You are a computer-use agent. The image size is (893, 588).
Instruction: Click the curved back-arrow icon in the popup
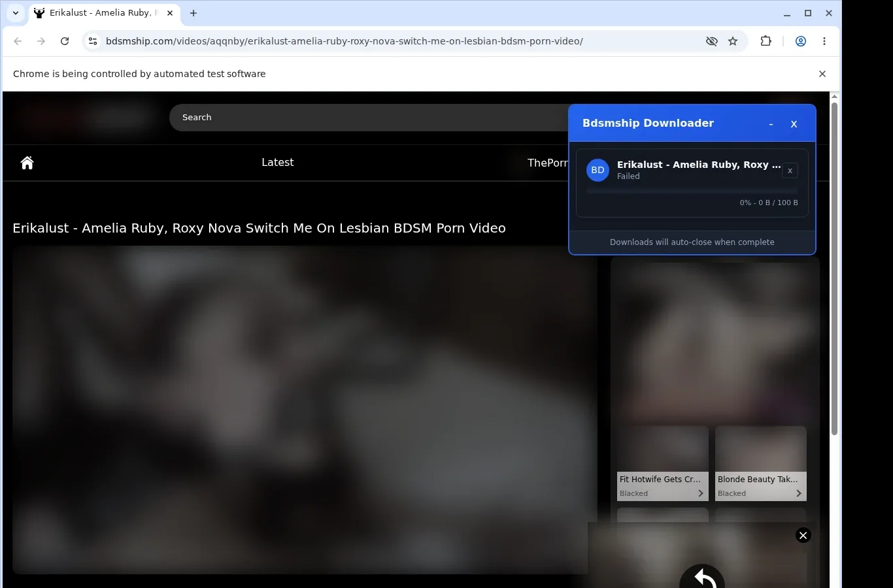[703, 577]
